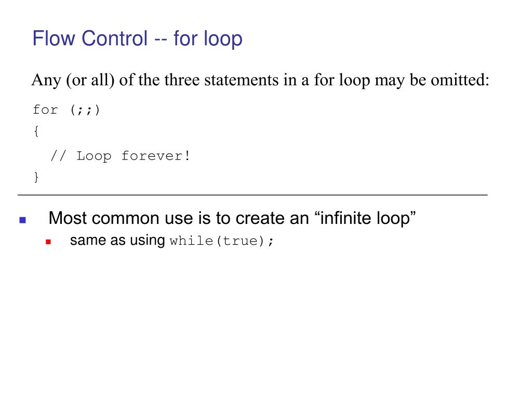The width and height of the screenshot is (532, 399).
Task: Click the '// Loop forever!' comment
Action: pos(121,156)
